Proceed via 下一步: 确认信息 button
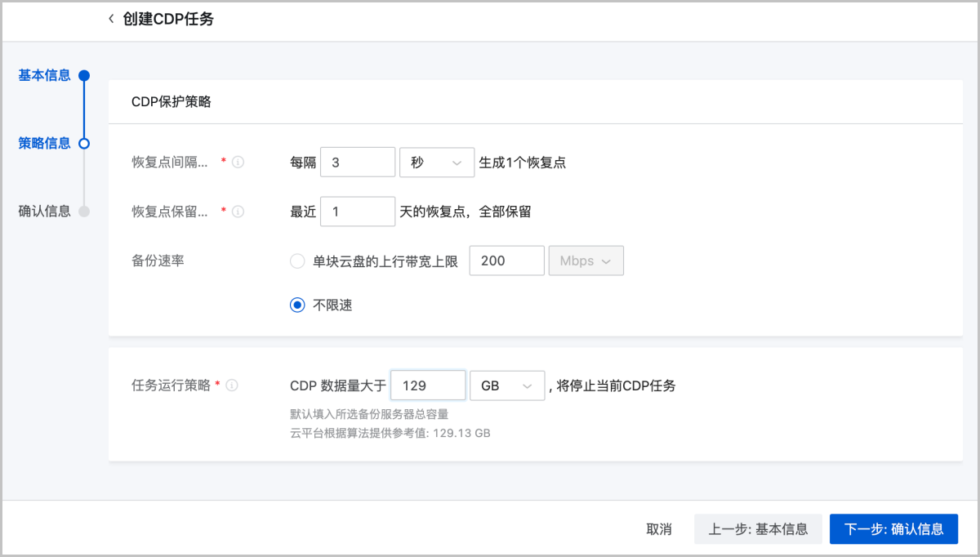This screenshot has height=557, width=980. [893, 528]
